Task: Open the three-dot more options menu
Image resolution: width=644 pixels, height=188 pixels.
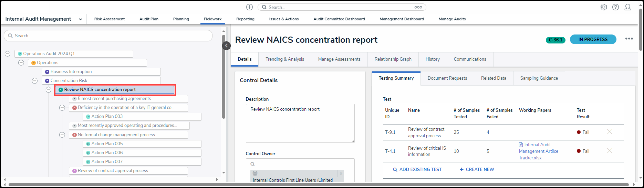Action: pos(629,39)
